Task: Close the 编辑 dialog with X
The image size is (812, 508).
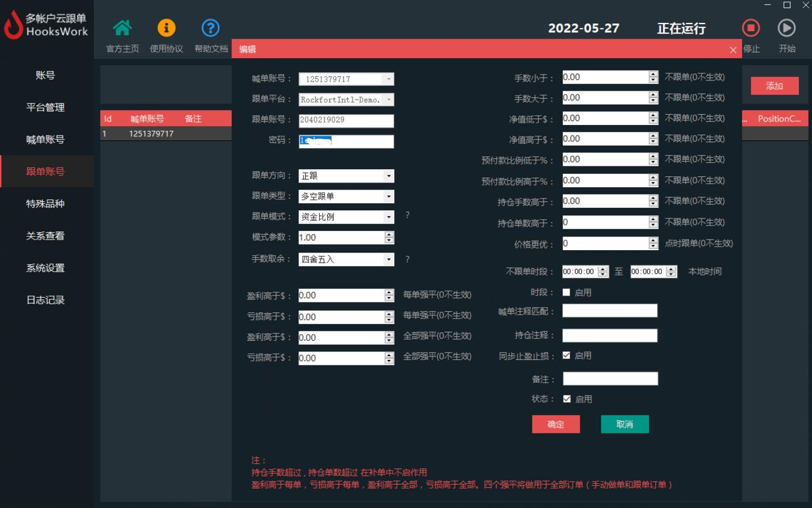Action: point(733,50)
